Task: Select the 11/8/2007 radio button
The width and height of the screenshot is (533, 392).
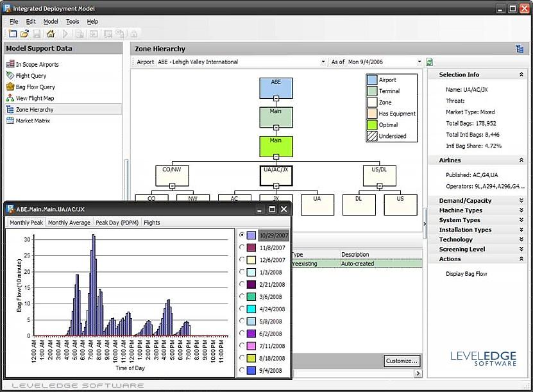Action: pos(242,248)
